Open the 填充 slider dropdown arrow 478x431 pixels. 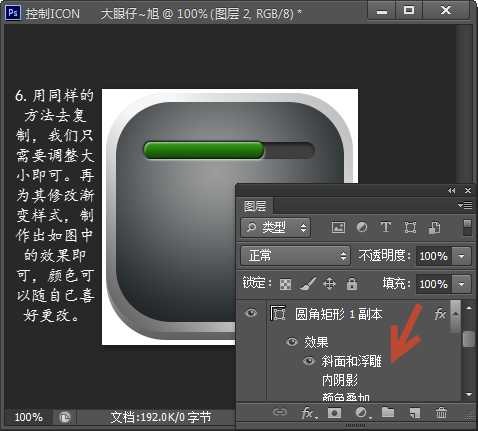(461, 284)
